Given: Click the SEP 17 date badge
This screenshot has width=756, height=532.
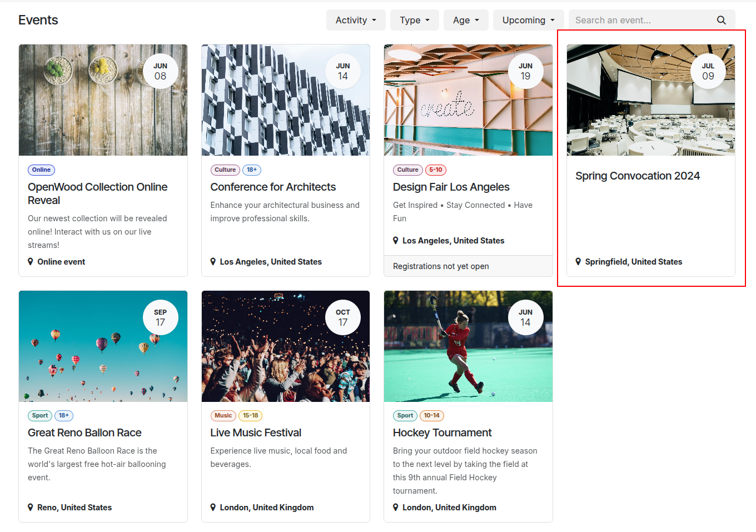Looking at the screenshot, I should pos(160,317).
